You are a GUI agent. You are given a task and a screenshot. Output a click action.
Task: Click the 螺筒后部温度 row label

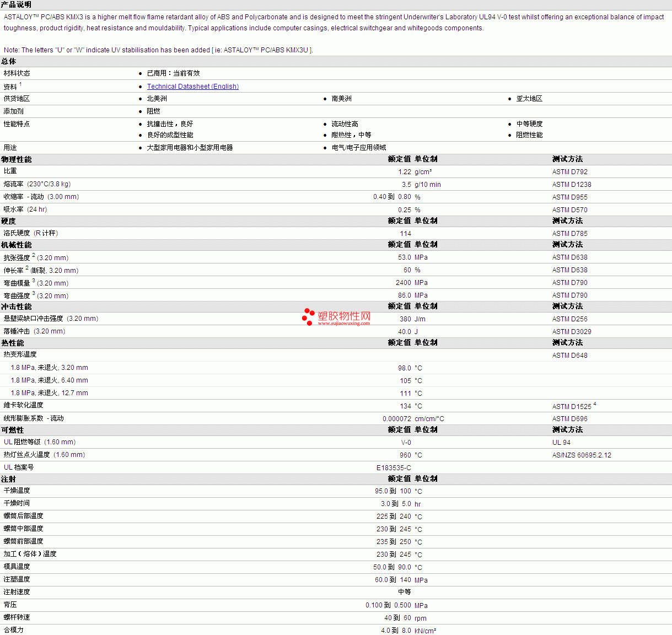[x=23, y=516]
